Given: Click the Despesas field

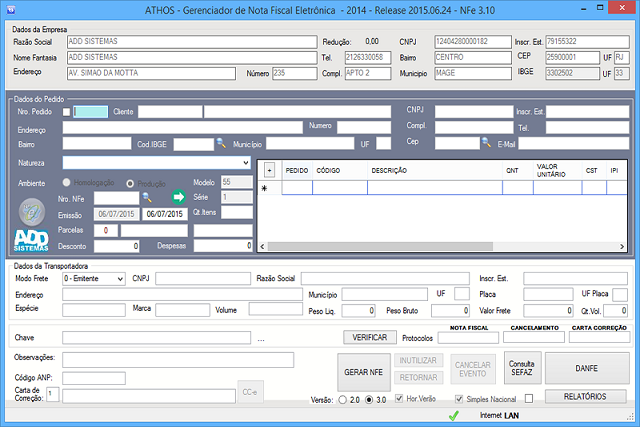Looking at the screenshot, I should [223, 246].
